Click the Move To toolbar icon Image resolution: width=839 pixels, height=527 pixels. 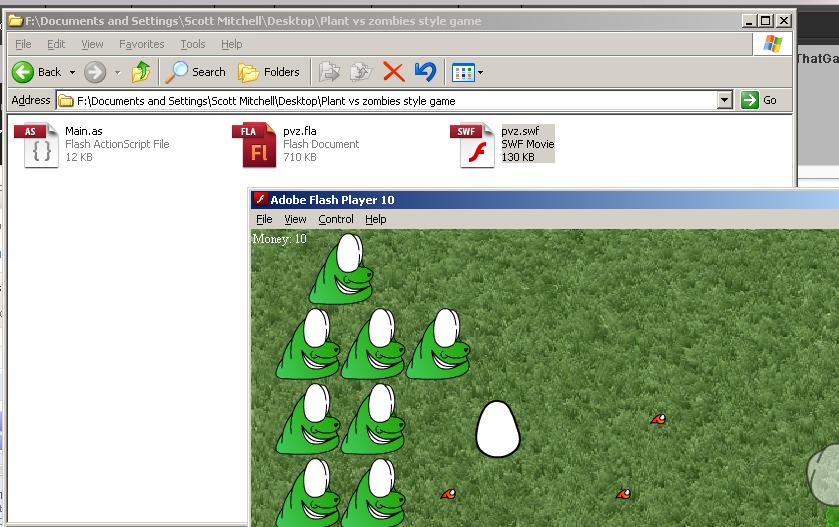click(329, 72)
